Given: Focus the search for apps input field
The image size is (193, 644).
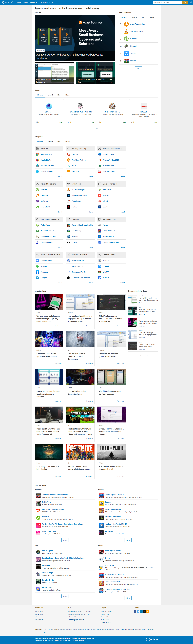Looking at the screenshot, I should [168, 3].
